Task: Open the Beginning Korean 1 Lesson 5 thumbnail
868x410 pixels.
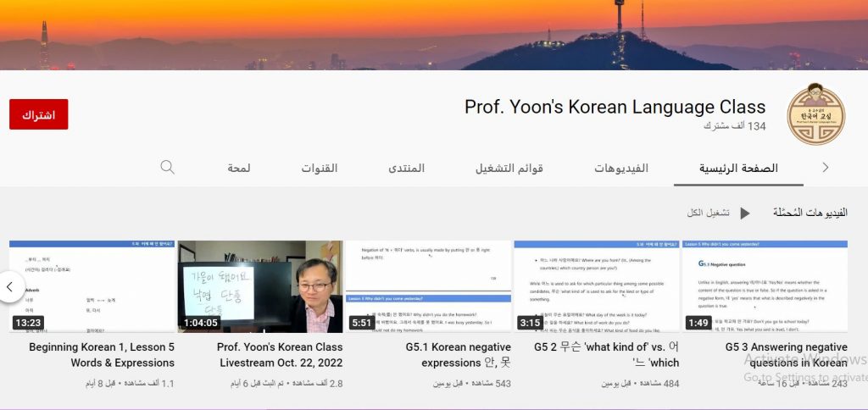Action: (x=92, y=286)
